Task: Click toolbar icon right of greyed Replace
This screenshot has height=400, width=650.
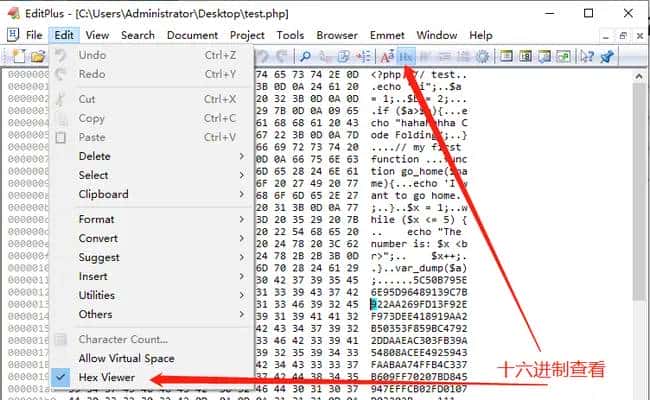Action: click(x=343, y=56)
